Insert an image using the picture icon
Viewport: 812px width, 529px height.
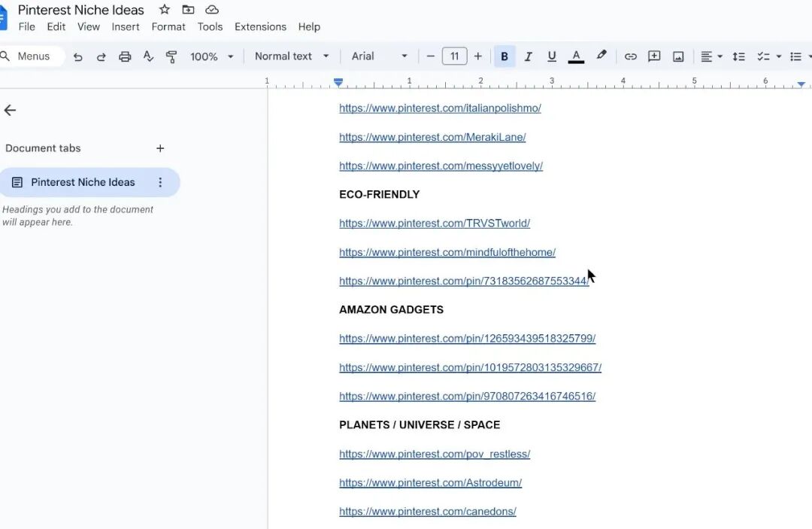[x=678, y=56]
